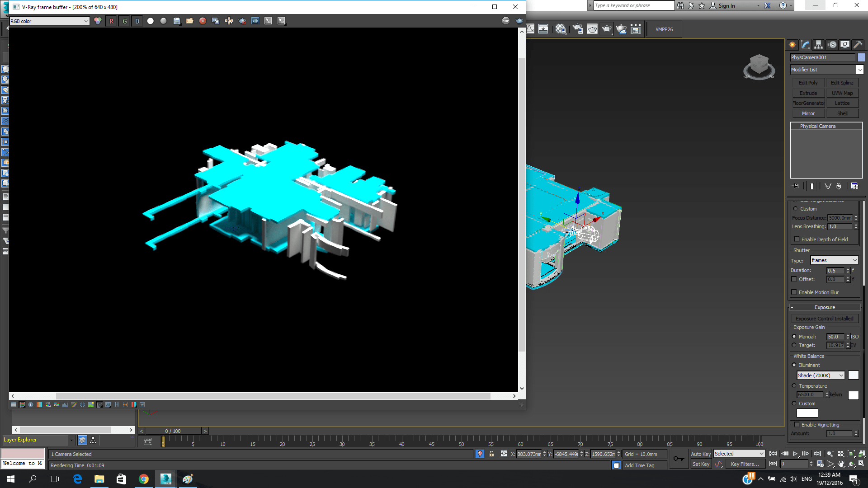This screenshot has height=488, width=868.
Task: Open the Selected key filter dropdown
Action: (x=739, y=454)
